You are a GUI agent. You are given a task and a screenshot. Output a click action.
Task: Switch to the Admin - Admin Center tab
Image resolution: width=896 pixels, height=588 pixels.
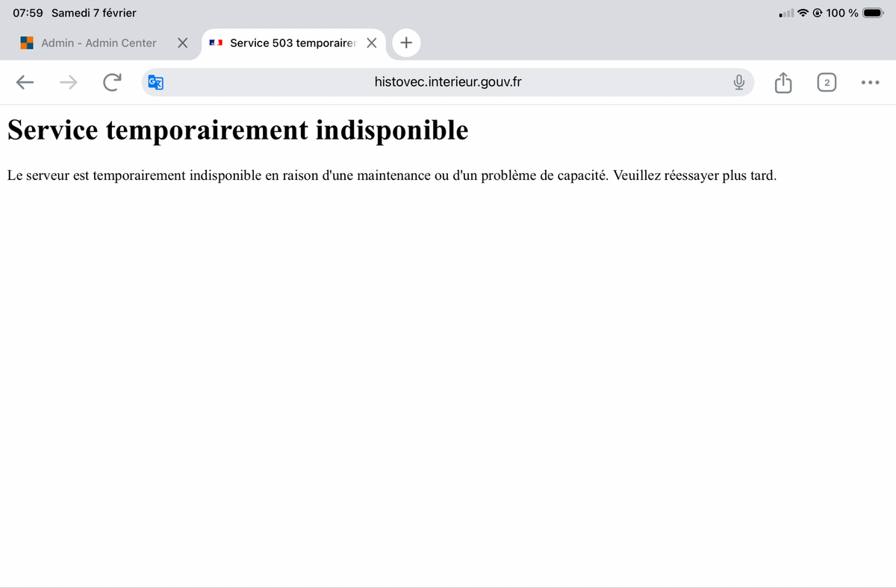coord(99,43)
